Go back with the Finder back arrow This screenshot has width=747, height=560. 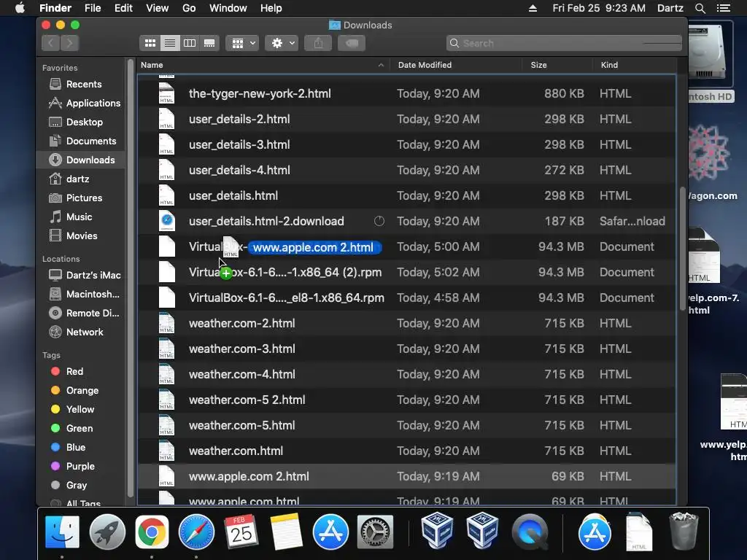click(x=50, y=43)
